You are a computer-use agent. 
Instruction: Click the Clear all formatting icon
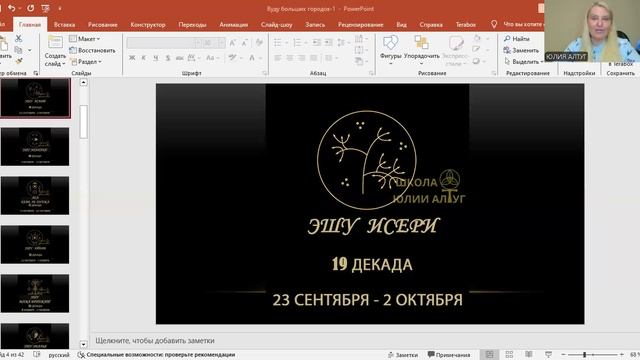point(259,42)
